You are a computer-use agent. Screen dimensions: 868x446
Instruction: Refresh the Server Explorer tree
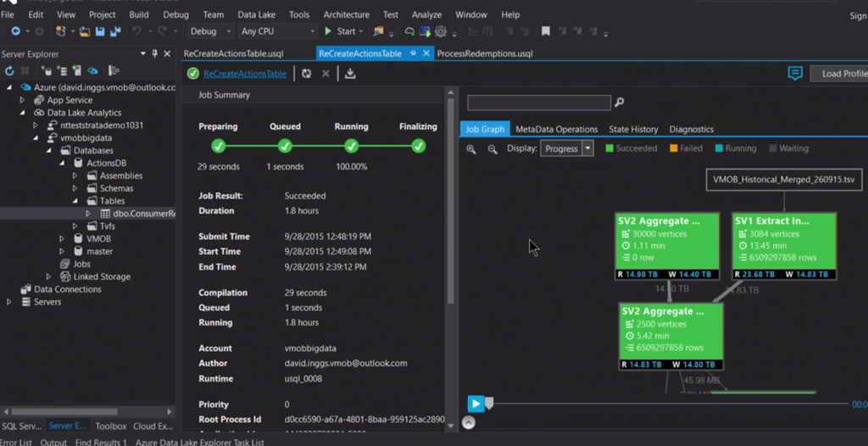[9, 71]
